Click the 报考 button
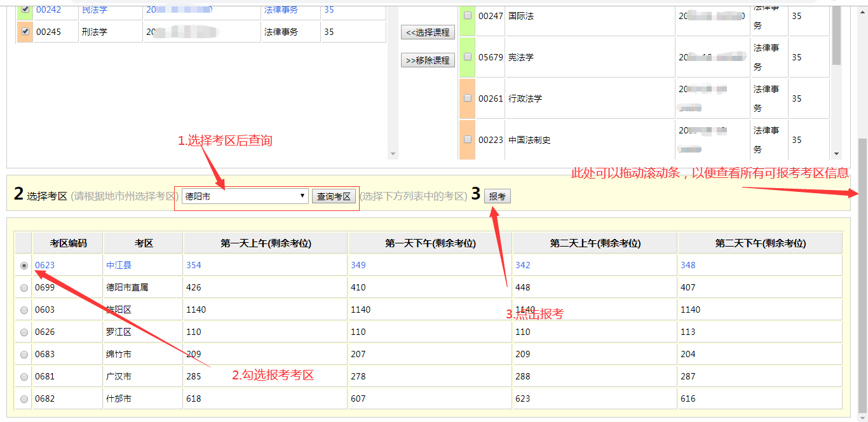 click(x=497, y=196)
